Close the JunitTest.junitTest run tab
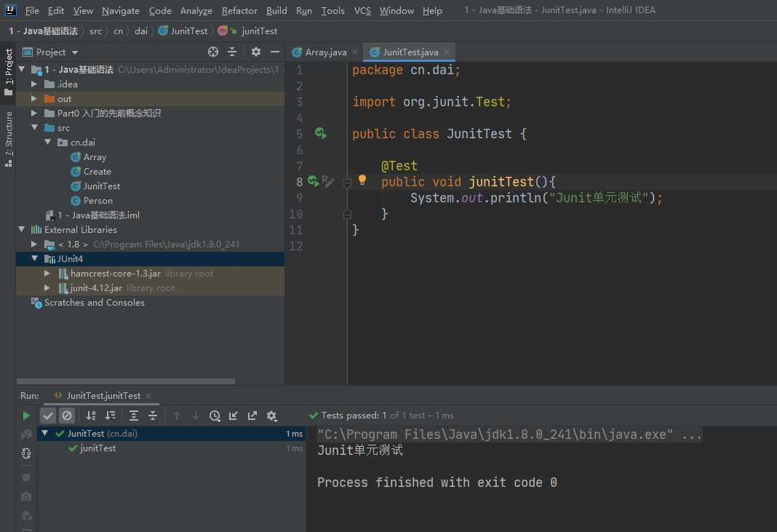Screen dimensions: 777x532 [x=148, y=396]
